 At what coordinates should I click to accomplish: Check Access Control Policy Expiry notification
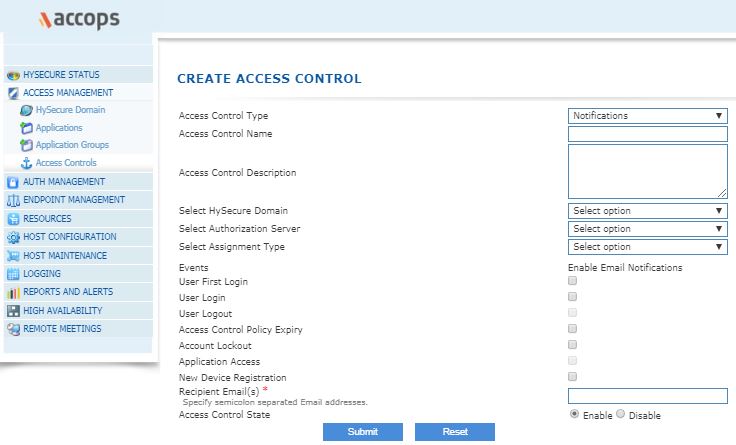[572, 329]
